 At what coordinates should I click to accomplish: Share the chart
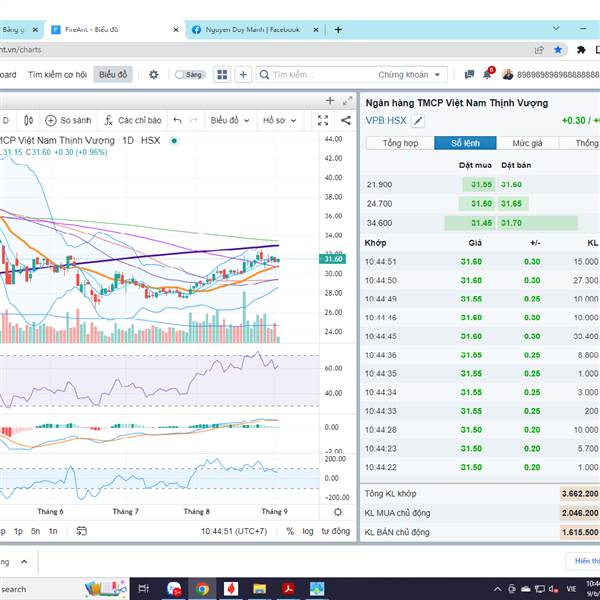click(x=346, y=121)
